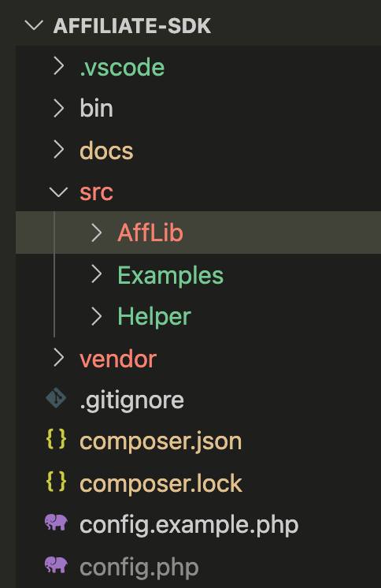Image resolution: width=381 pixels, height=588 pixels.
Task: Open config.example.php file
Action: (189, 525)
